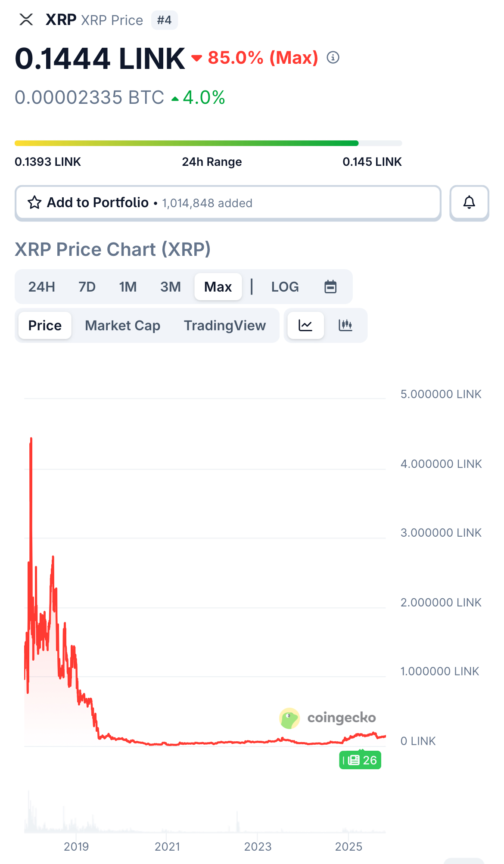The height and width of the screenshot is (864, 504).
Task: Tap the 24h Range progress bar
Action: click(x=208, y=143)
